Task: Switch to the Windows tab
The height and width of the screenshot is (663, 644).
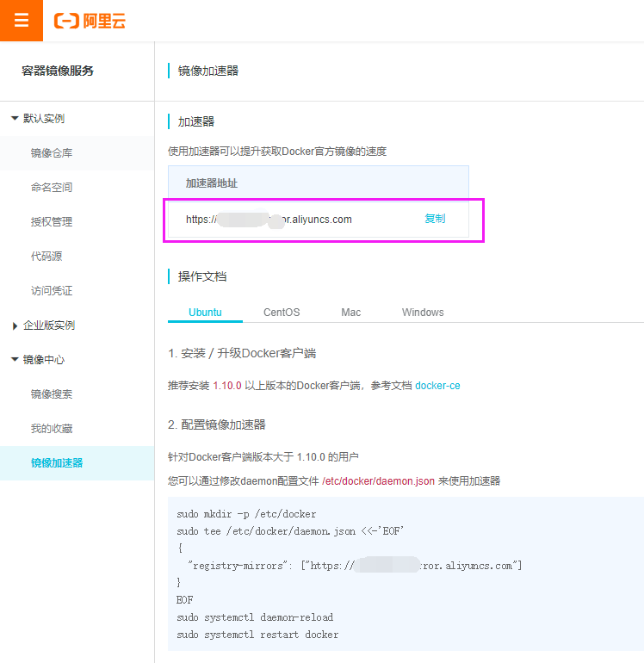Action: 423,313
